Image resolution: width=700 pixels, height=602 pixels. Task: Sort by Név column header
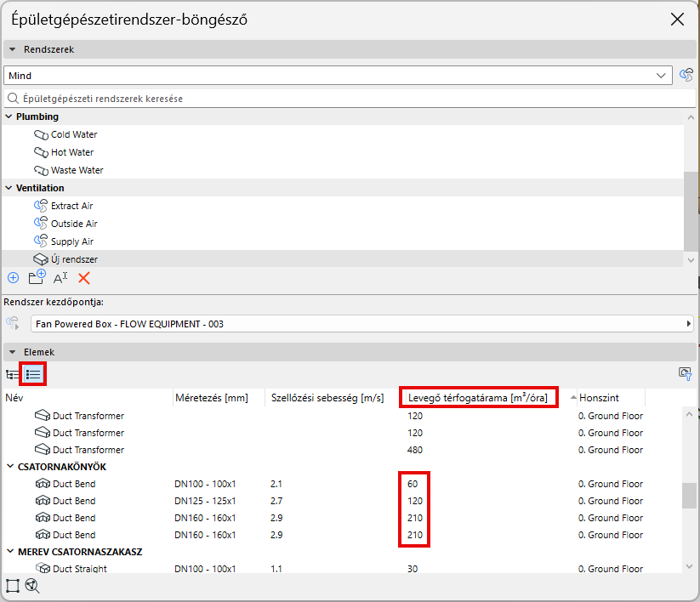[x=88, y=398]
